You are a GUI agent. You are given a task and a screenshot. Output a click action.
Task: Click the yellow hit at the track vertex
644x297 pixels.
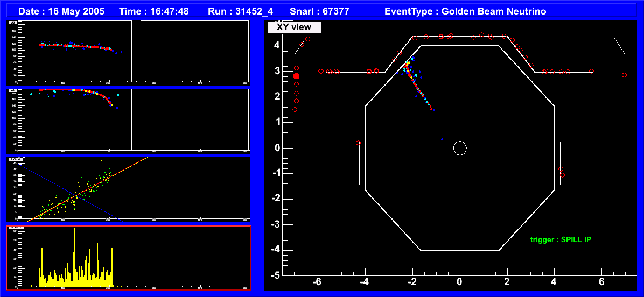point(408,63)
